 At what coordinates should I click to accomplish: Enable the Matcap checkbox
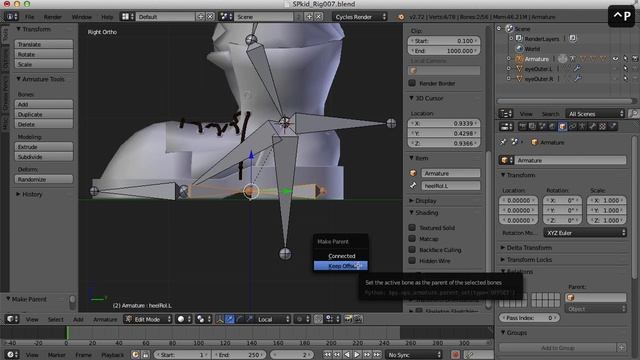tap(412, 238)
